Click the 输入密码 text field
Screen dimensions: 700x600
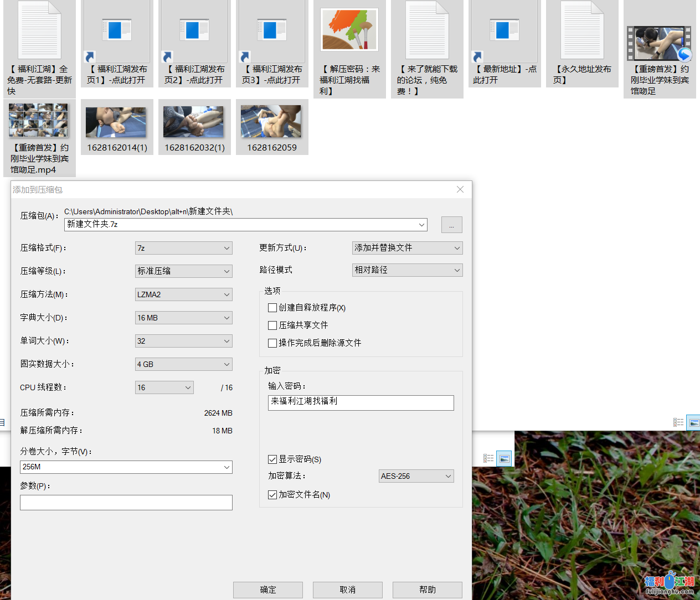[x=361, y=402]
